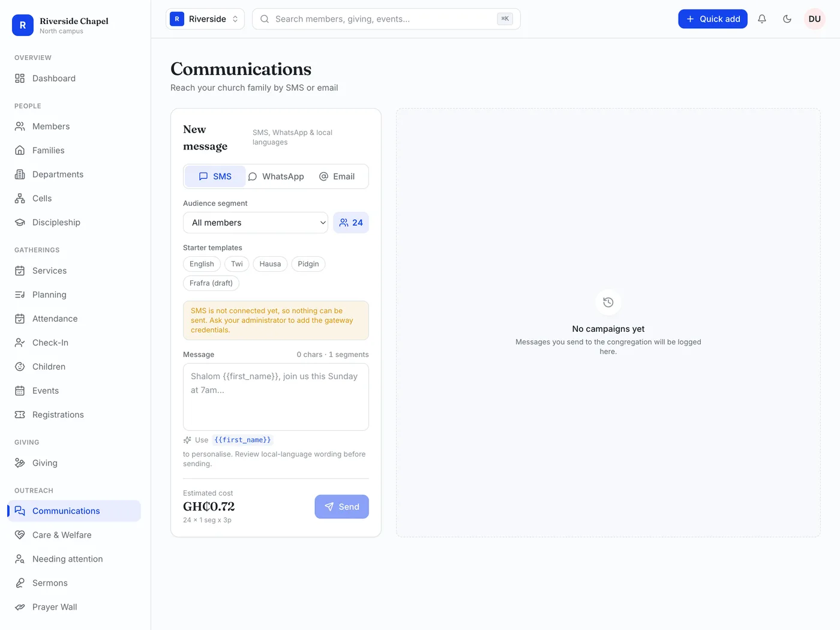
Task: Click the Prayer Wall icon
Action: (x=20, y=607)
